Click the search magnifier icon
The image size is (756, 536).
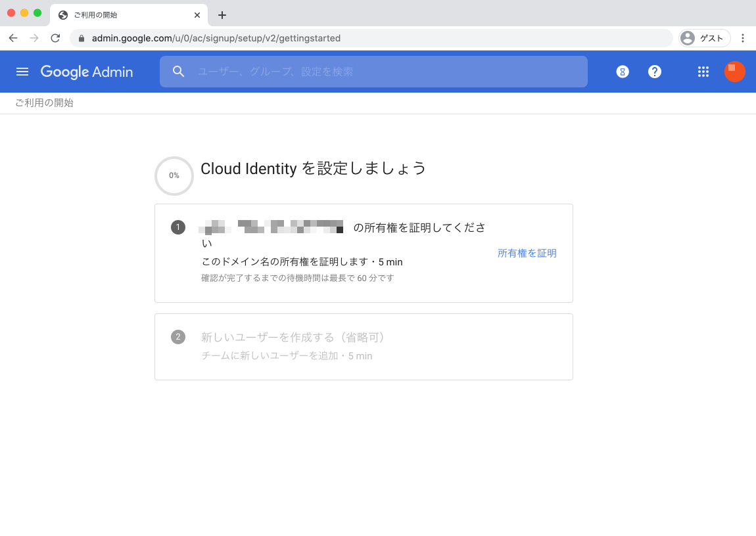tap(178, 72)
